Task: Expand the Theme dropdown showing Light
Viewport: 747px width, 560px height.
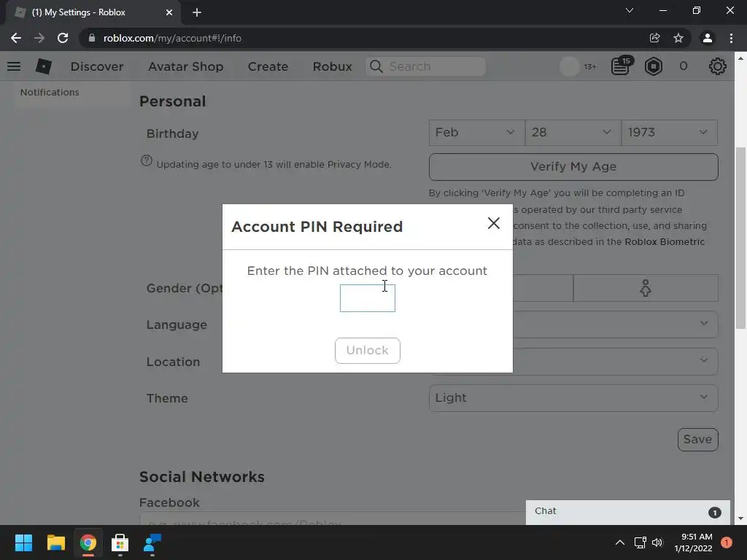Action: point(573,398)
